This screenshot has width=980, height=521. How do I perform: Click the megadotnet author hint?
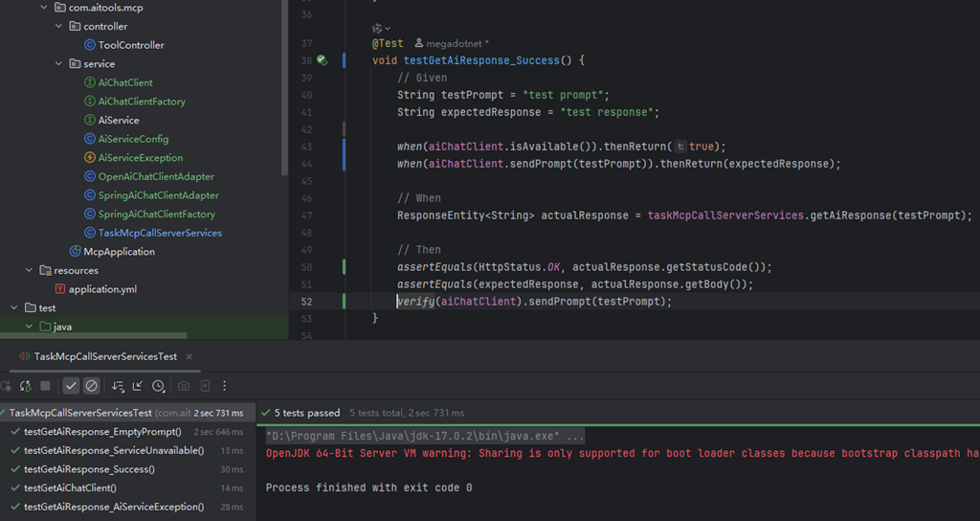tap(452, 44)
